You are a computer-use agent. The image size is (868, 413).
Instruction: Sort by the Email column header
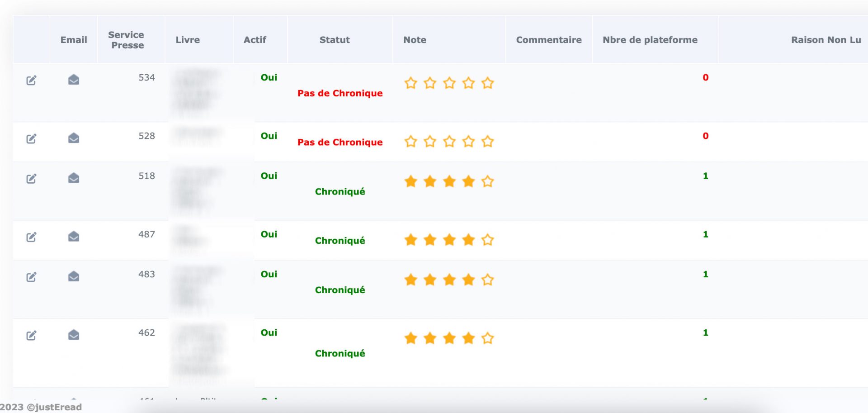74,40
